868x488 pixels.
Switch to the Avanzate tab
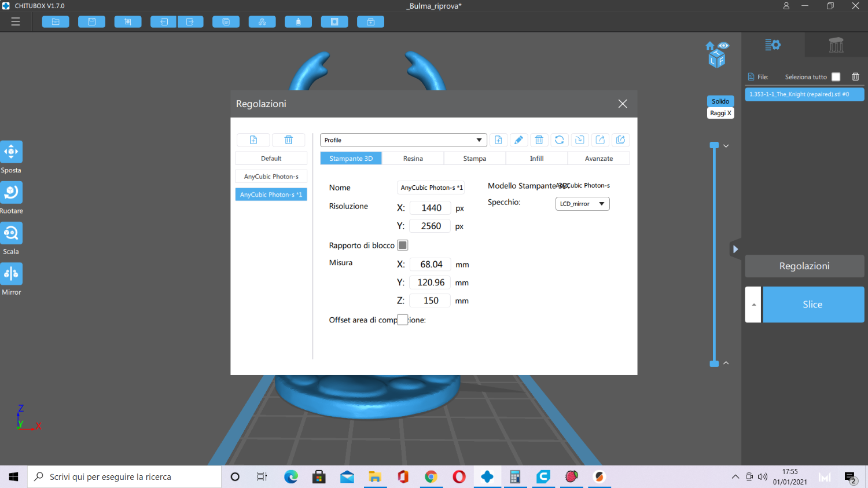pyautogui.click(x=599, y=158)
